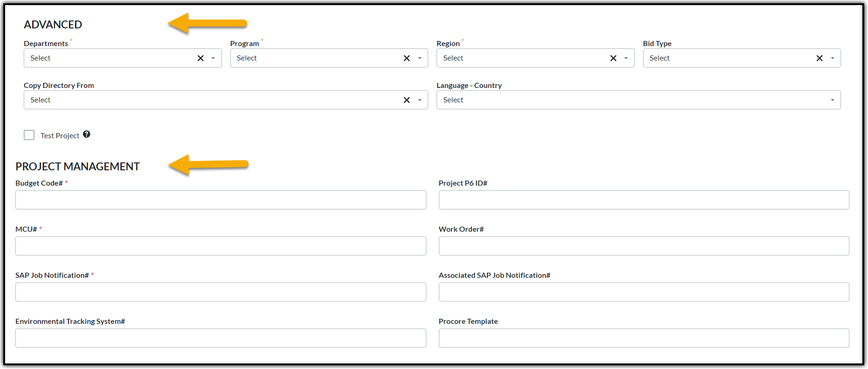This screenshot has height=369, width=868.
Task: Expand the Language - Country dropdown
Action: point(833,100)
